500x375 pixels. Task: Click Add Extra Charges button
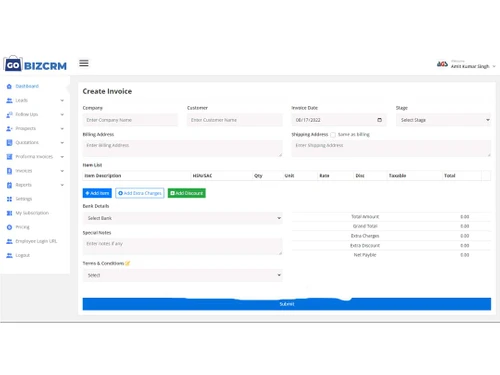[x=140, y=193]
